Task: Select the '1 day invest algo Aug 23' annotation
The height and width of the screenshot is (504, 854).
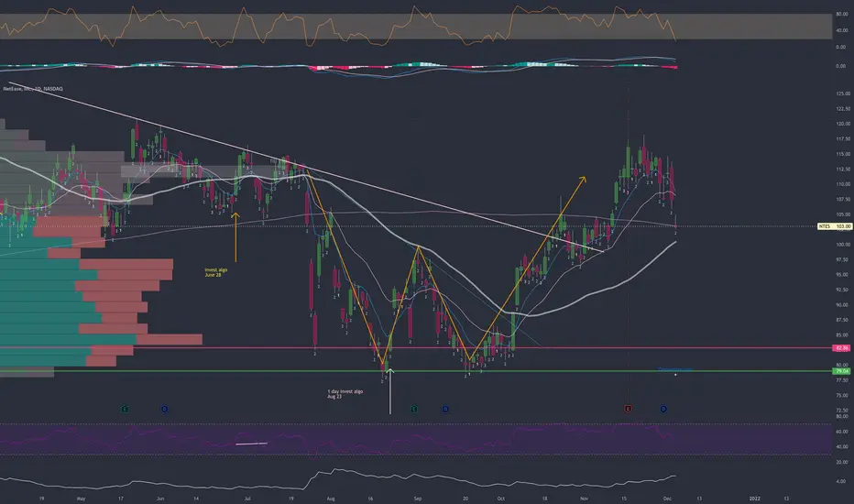Action: (345, 394)
